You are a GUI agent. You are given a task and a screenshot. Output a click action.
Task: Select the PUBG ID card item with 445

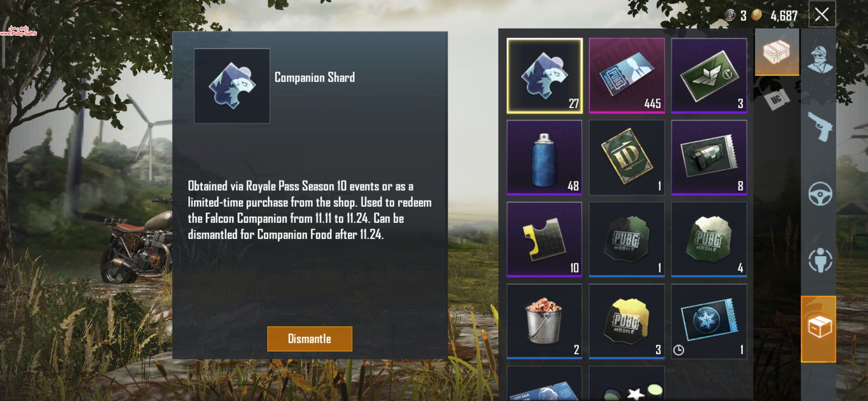tap(627, 75)
